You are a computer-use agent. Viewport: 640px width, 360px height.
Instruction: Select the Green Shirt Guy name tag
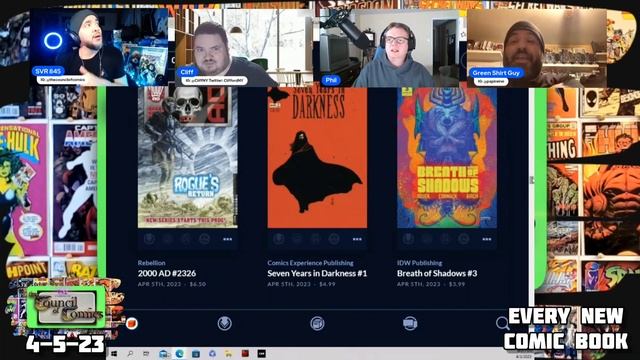pyautogui.click(x=496, y=73)
